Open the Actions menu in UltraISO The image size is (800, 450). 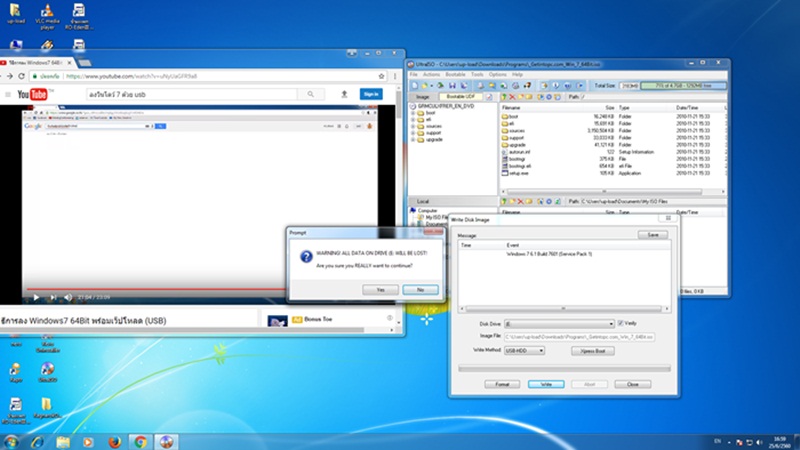tap(431, 74)
